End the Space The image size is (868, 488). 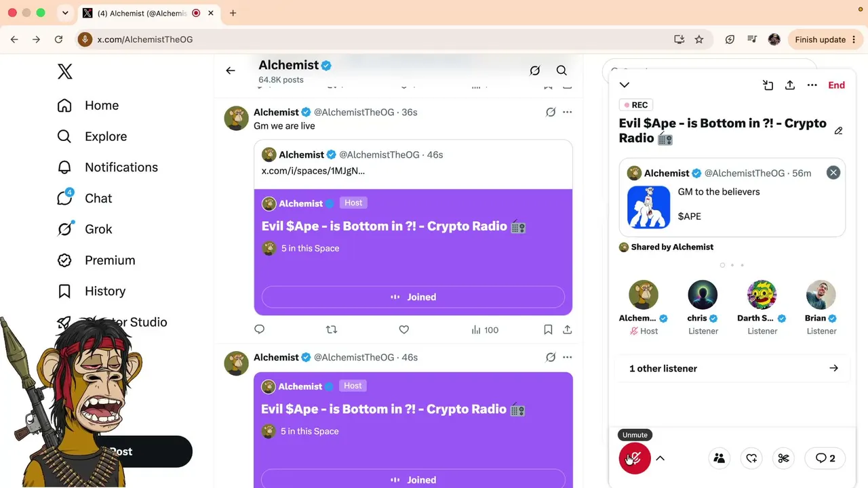coord(837,85)
